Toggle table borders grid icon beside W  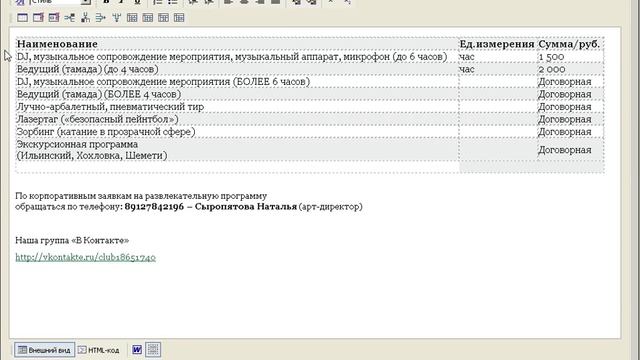point(153,349)
